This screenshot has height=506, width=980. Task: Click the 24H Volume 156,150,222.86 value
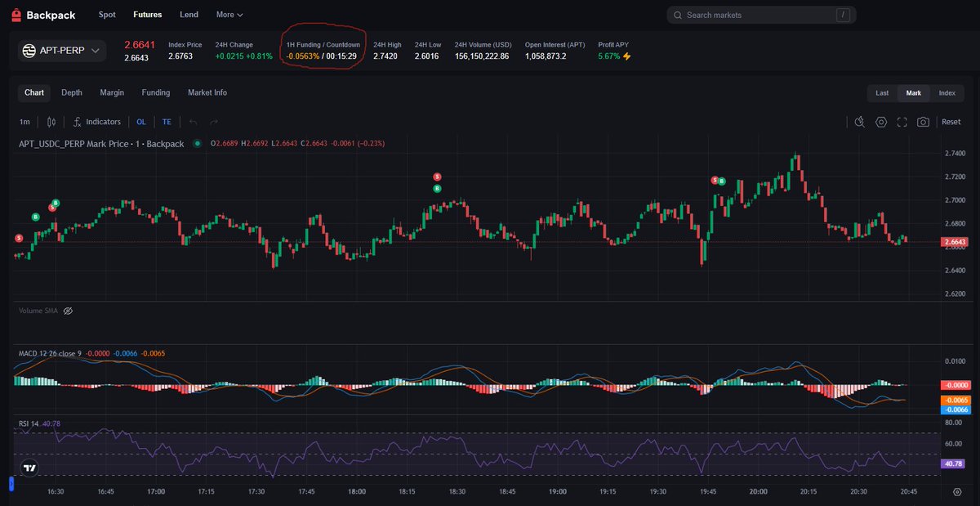pos(482,56)
